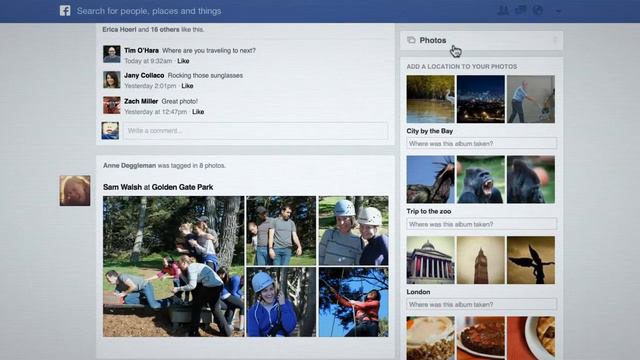Expand the account dropdown arrow

(558, 11)
